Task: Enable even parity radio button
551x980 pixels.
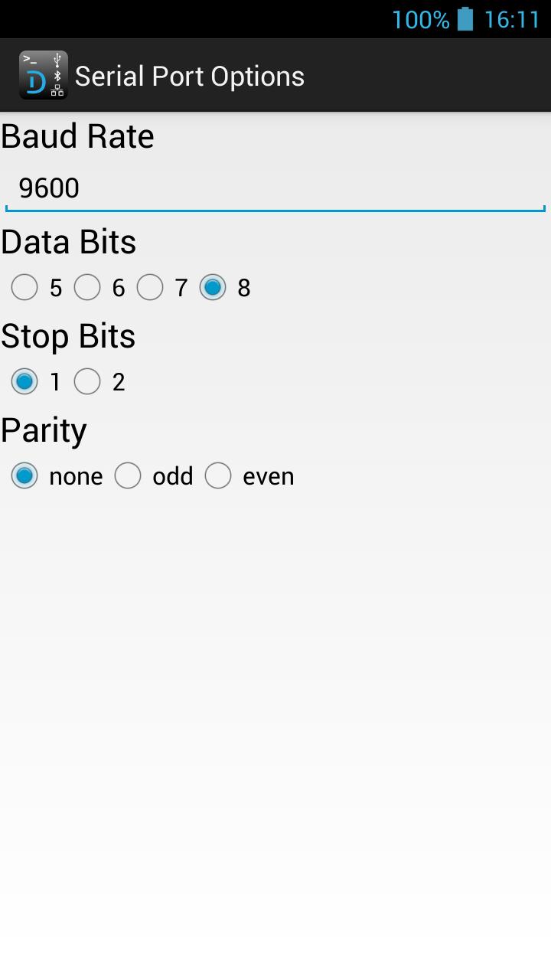Action: click(x=218, y=475)
